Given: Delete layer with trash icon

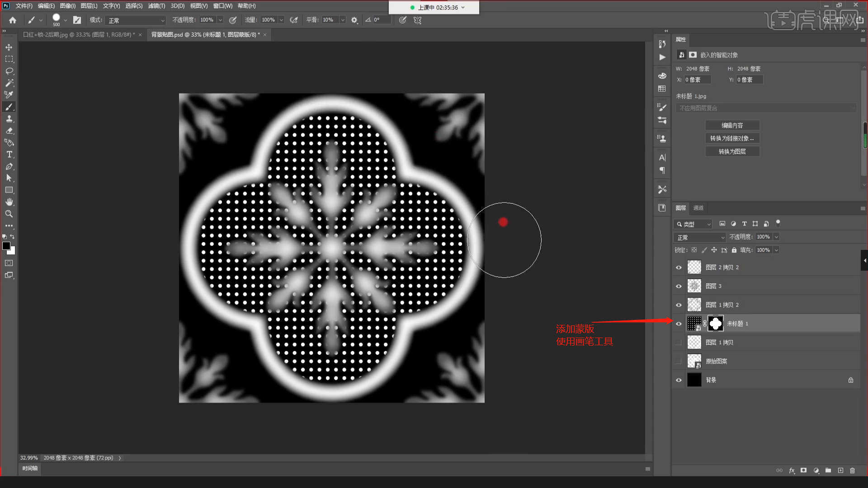Looking at the screenshot, I should pyautogui.click(x=852, y=470).
